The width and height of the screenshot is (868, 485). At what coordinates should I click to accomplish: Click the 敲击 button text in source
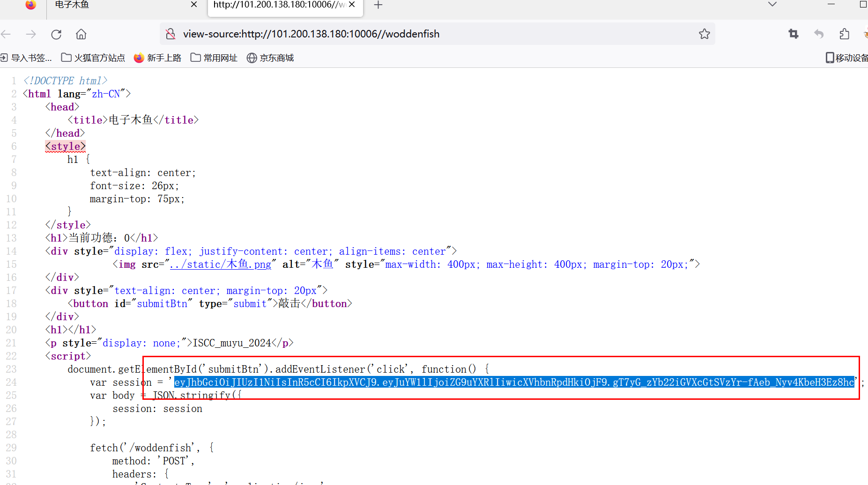coord(289,304)
